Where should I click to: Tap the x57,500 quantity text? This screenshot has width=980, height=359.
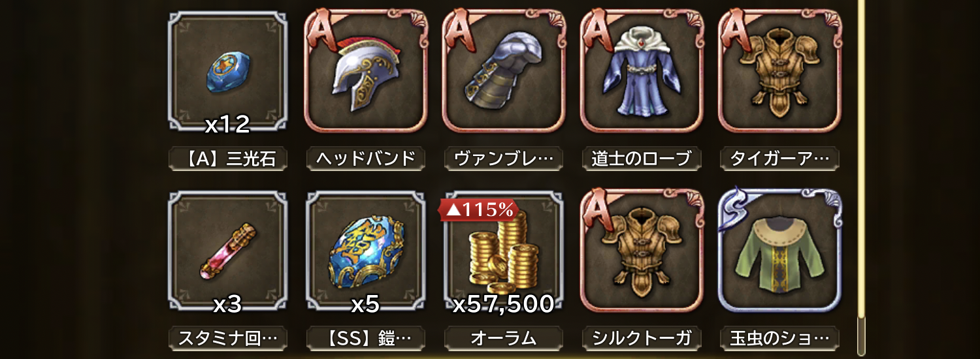coord(503,303)
